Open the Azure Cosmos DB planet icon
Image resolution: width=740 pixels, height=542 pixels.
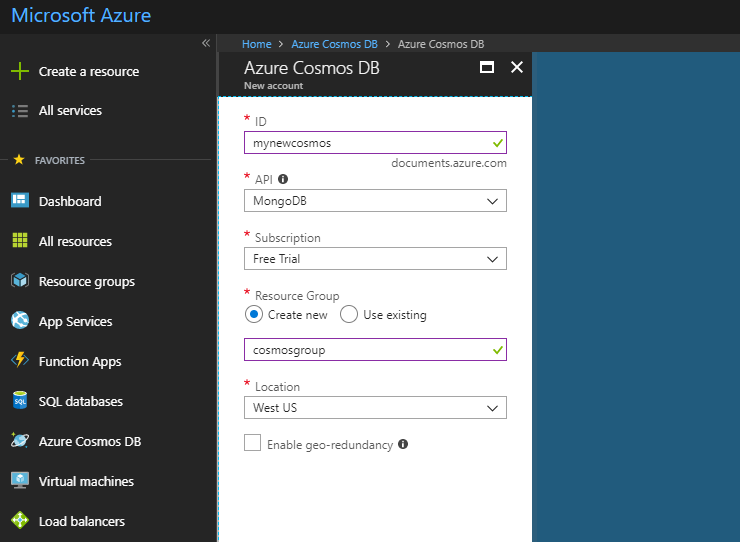pos(20,440)
